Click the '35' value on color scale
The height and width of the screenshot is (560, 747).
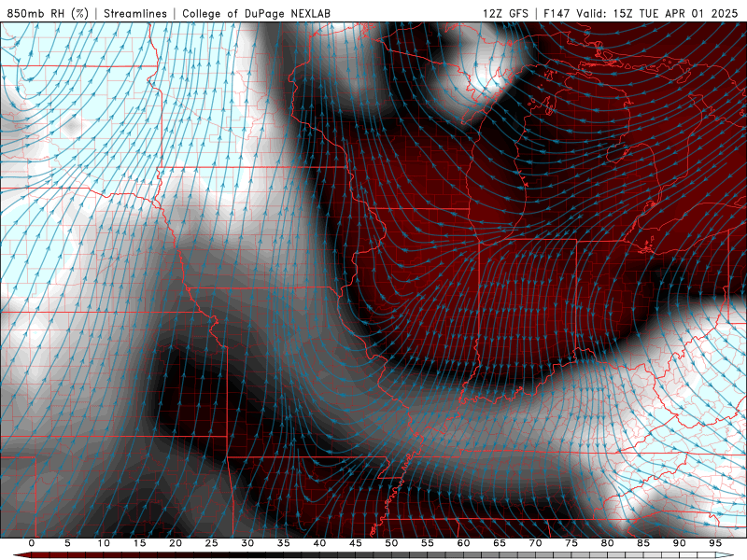tap(284, 543)
